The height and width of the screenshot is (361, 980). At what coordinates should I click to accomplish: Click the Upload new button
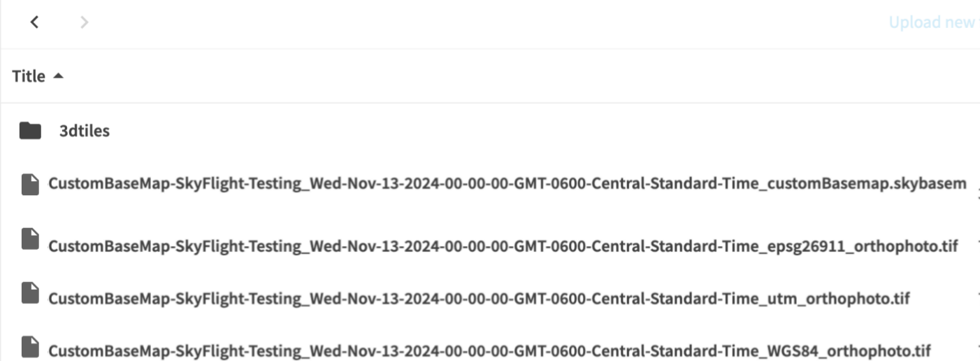coord(933,22)
